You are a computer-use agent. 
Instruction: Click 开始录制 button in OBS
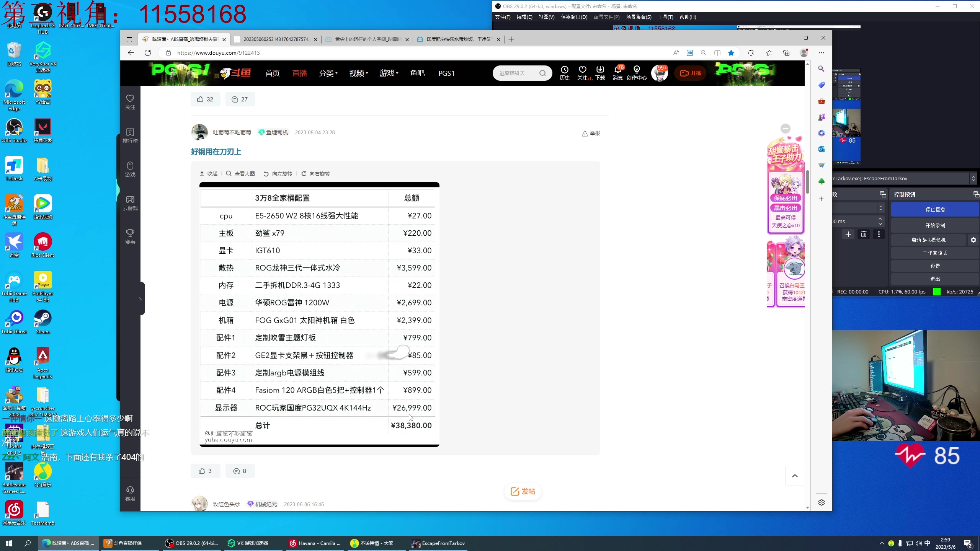[935, 225]
